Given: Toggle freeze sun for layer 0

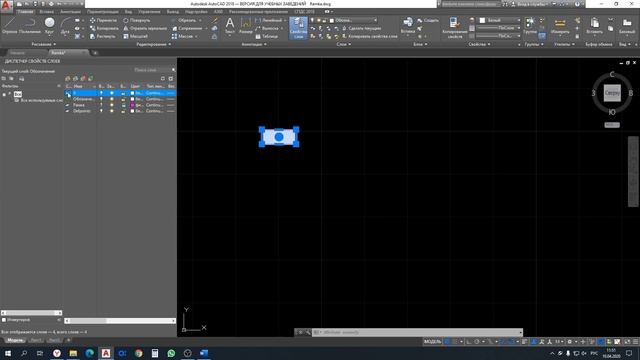Looking at the screenshot, I should pyautogui.click(x=111, y=93).
